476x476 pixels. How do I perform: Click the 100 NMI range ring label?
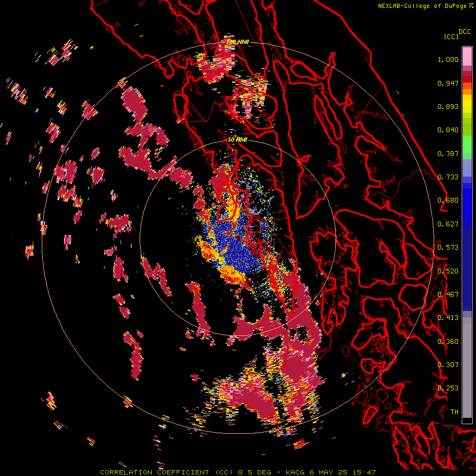tap(237, 42)
